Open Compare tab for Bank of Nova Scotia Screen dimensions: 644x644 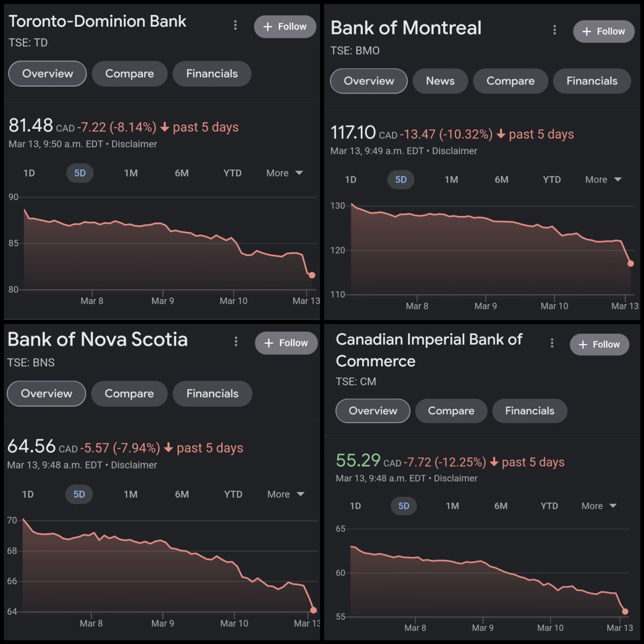(129, 393)
